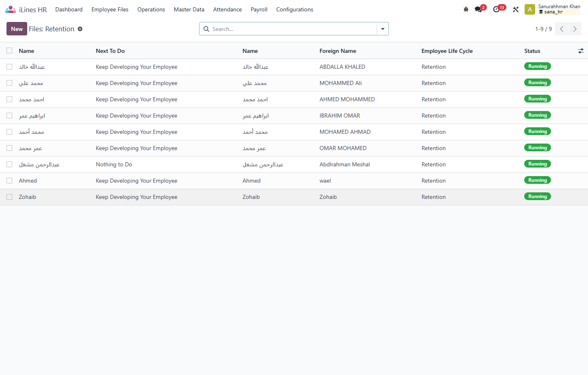Check the row for AHMED MOHAMMED
The height and width of the screenshot is (375, 588).
[9, 99]
